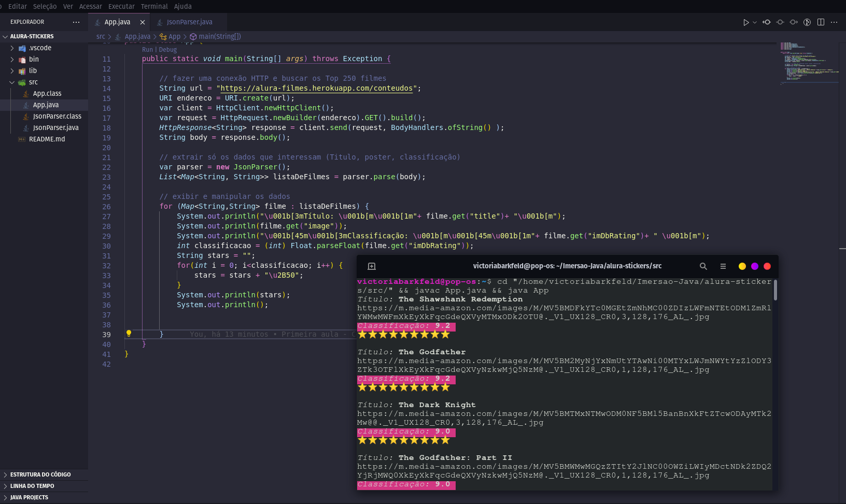The height and width of the screenshot is (504, 846).
Task: Run the Java application with the play icon
Action: point(746,22)
